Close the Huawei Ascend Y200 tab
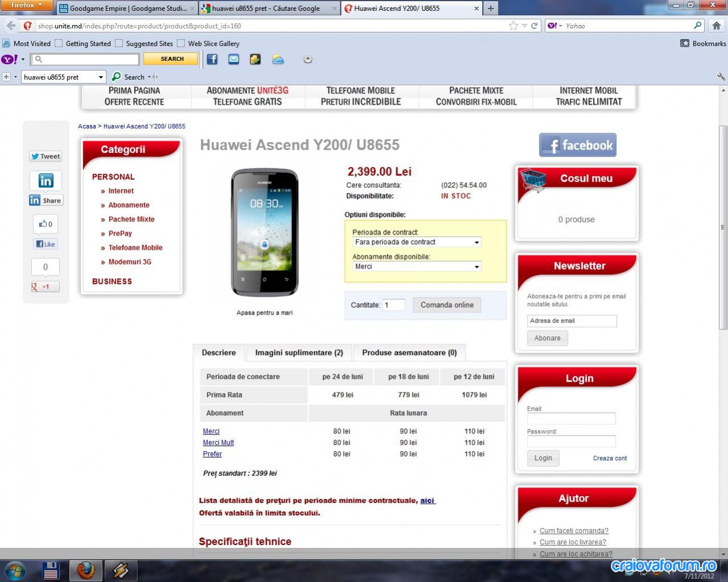 (476, 9)
